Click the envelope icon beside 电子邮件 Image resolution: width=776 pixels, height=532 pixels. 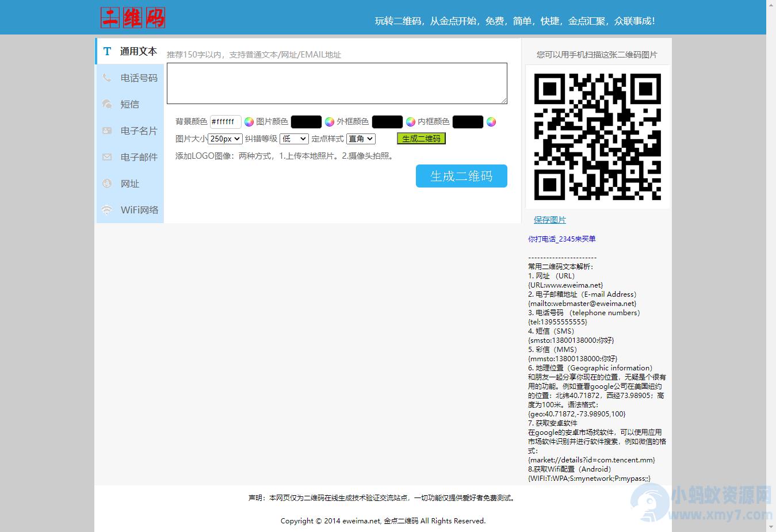tap(107, 157)
